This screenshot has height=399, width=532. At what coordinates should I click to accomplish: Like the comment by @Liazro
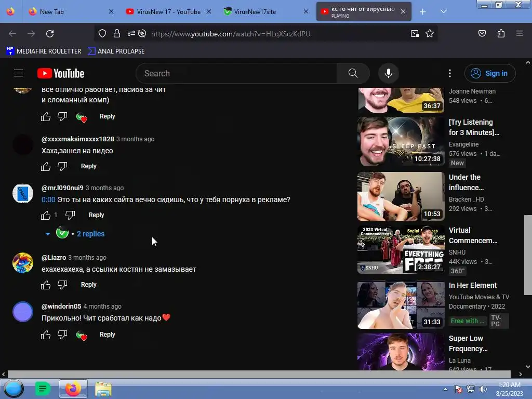pyautogui.click(x=46, y=285)
